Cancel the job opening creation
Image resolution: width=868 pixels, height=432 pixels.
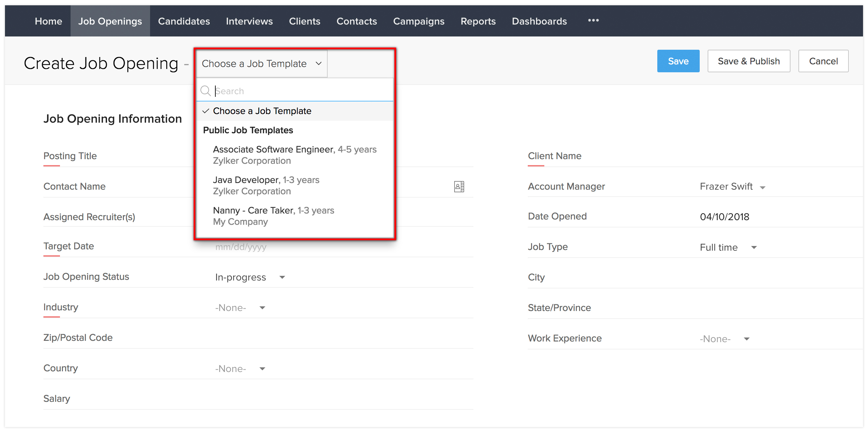(x=823, y=61)
